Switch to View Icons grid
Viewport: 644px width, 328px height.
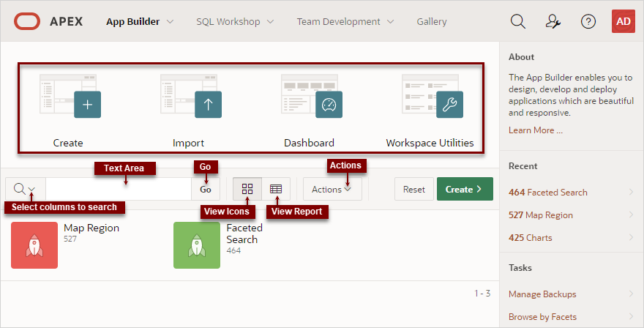(x=247, y=189)
